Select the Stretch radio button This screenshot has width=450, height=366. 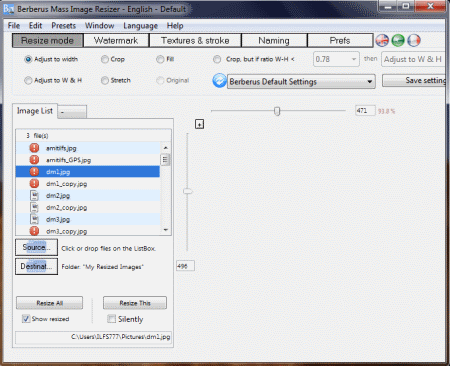point(105,80)
